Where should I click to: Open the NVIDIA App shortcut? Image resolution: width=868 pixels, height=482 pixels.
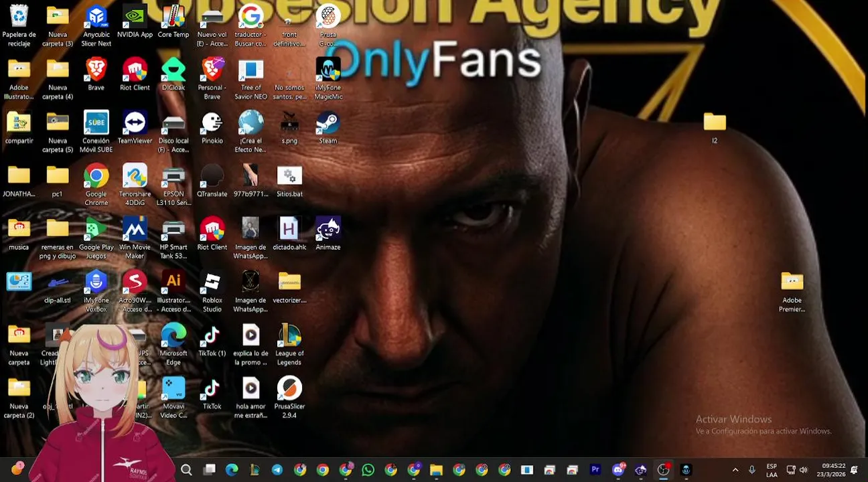point(135,21)
